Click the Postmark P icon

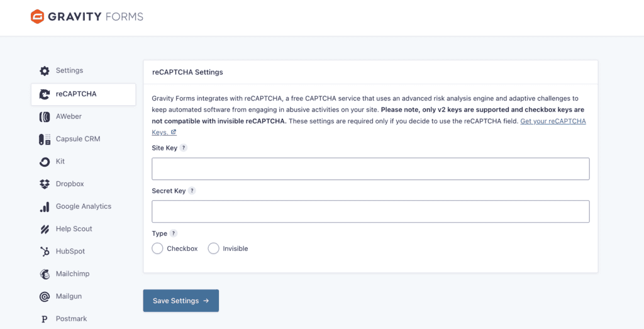tap(45, 319)
